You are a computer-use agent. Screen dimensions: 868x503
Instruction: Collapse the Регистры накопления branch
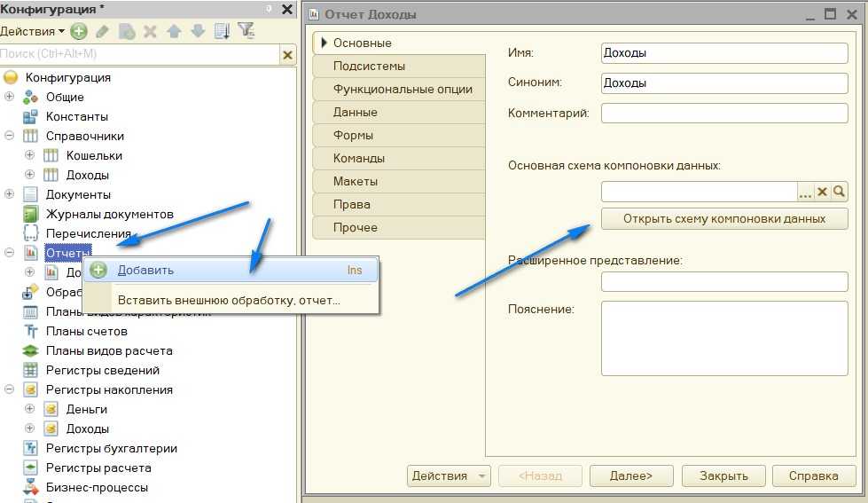[x=10, y=389]
